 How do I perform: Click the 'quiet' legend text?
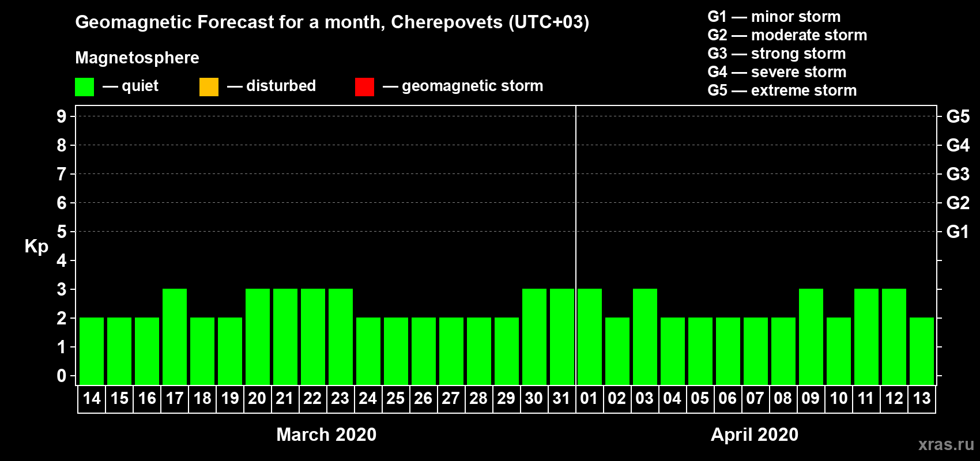(140, 86)
